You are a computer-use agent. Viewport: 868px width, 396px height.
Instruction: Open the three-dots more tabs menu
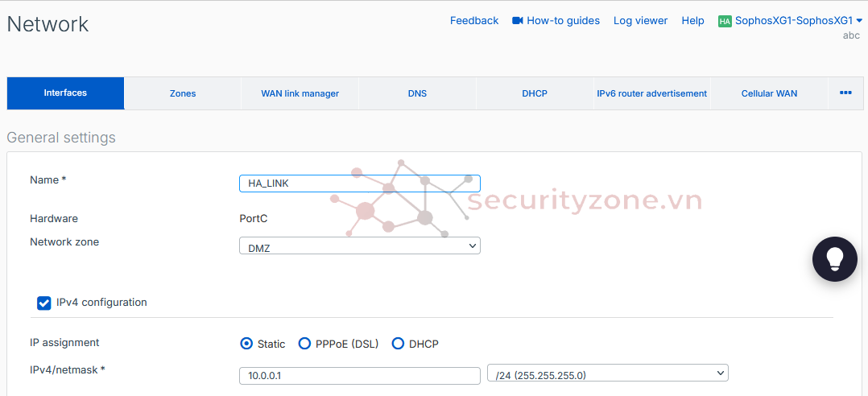[845, 93]
